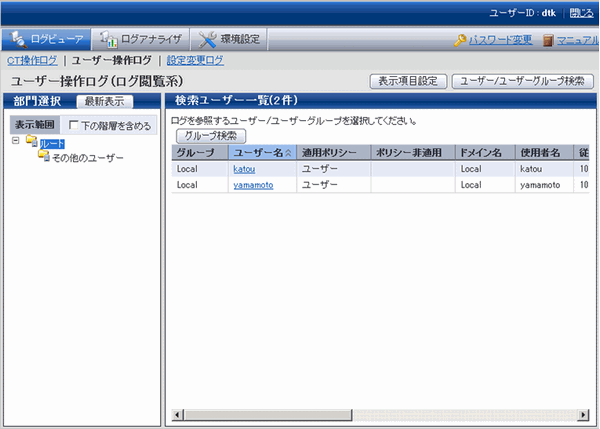Click the その他のユーザー folder icon

pyautogui.click(x=43, y=157)
